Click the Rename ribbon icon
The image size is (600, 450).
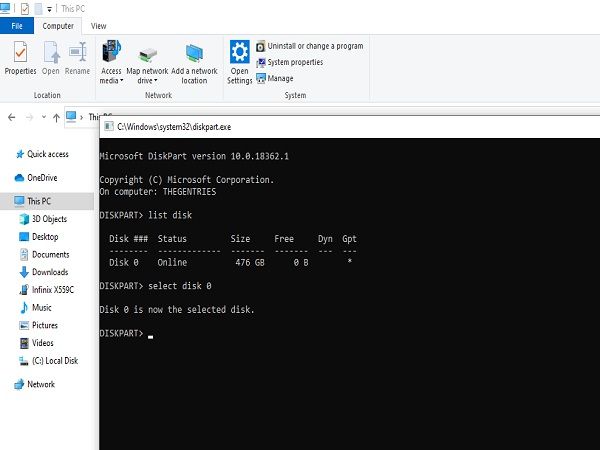pos(77,58)
